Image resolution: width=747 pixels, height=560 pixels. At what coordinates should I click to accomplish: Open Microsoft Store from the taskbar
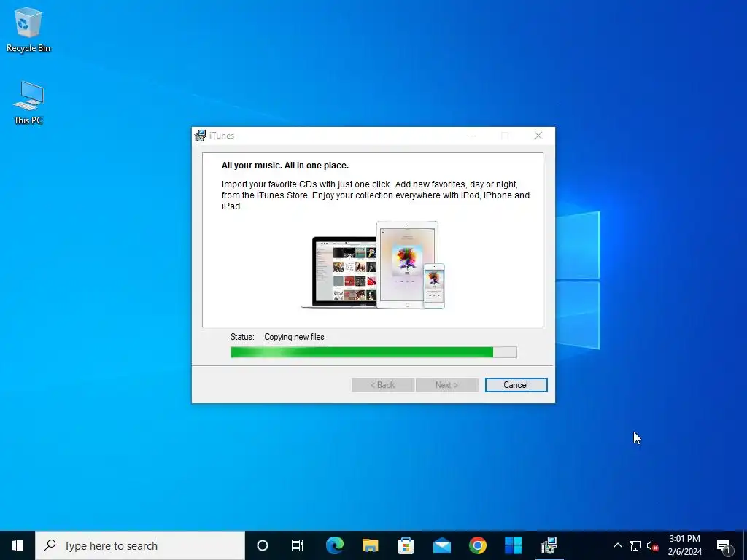(x=406, y=545)
